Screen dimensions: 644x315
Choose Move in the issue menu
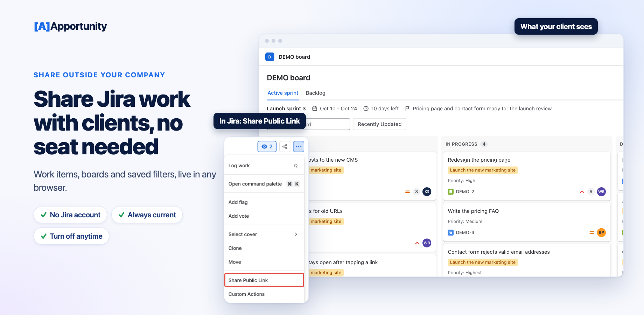click(x=264, y=262)
